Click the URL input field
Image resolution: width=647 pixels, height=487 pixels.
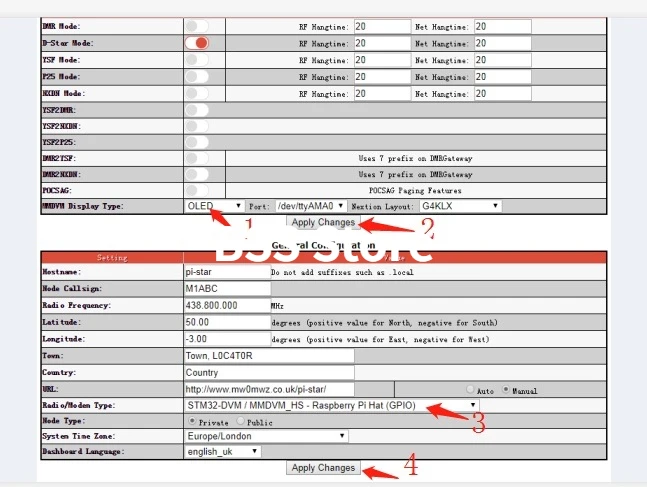[x=269, y=389]
